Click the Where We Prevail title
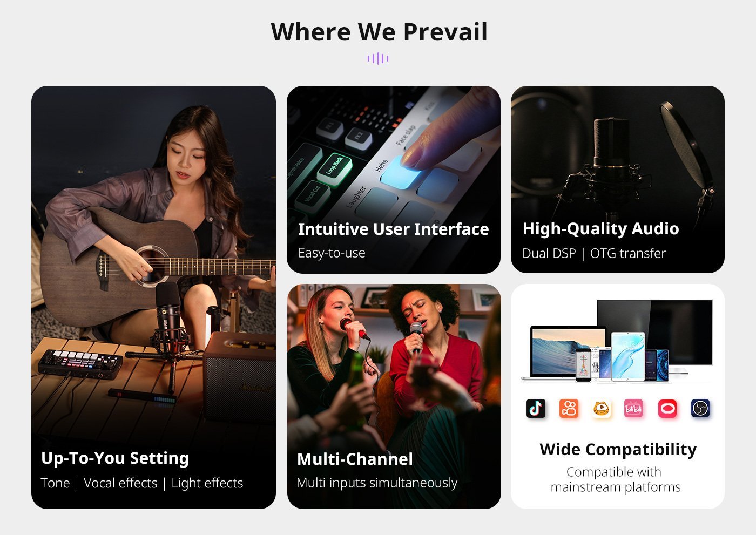Viewport: 756px width, 535px height. [x=379, y=32]
